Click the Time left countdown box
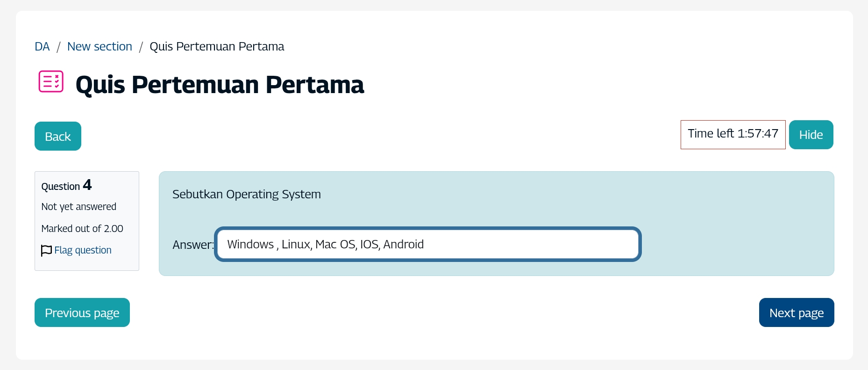 [733, 134]
